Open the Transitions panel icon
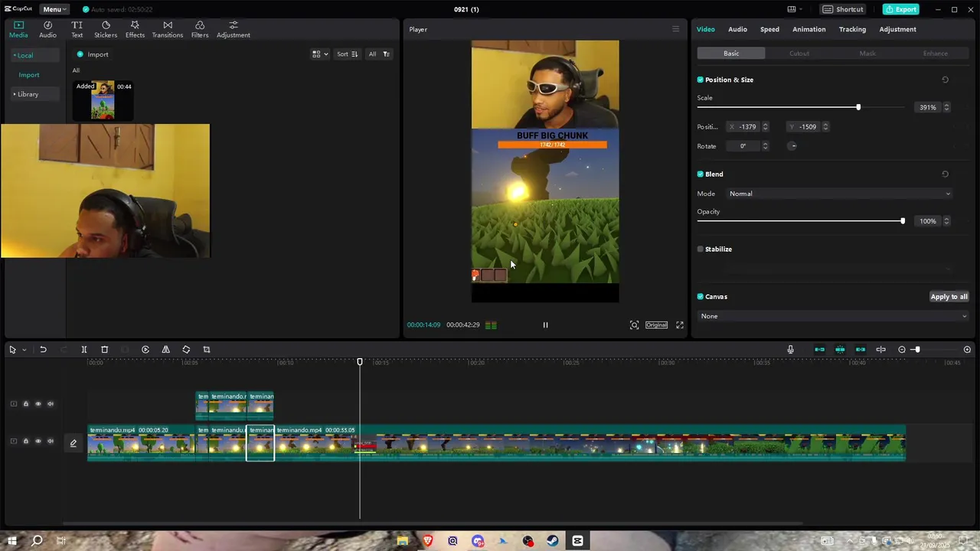Screen dimensions: 980x551 [168, 29]
